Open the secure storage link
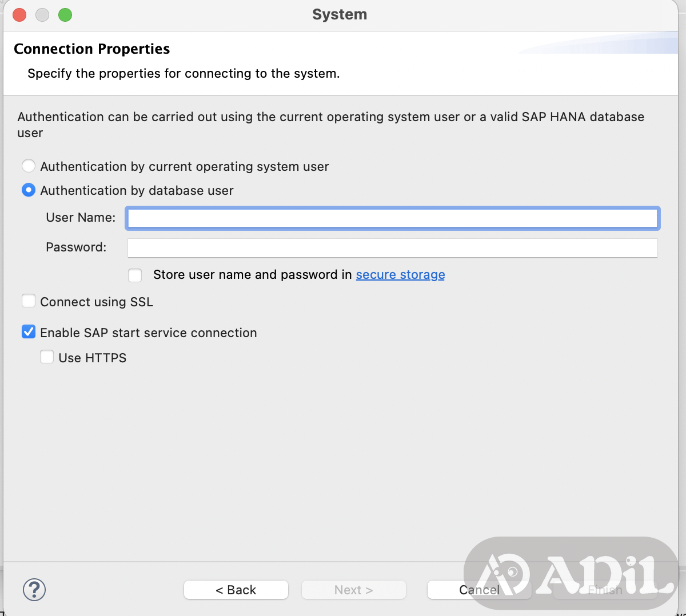The image size is (686, 616). [x=400, y=275]
